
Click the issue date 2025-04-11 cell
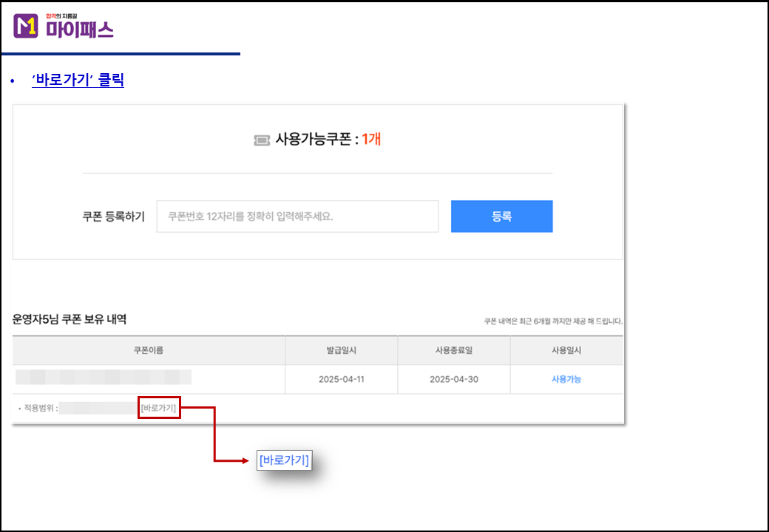(x=341, y=379)
